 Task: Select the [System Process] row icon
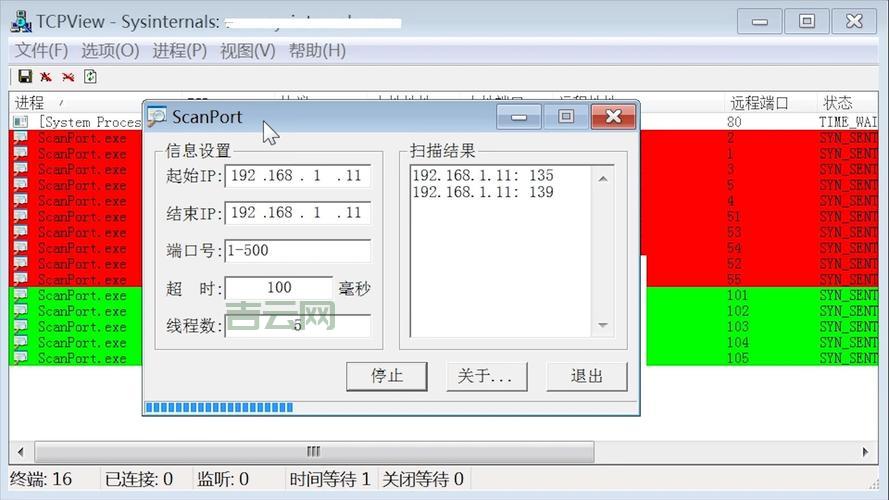tap(20, 122)
